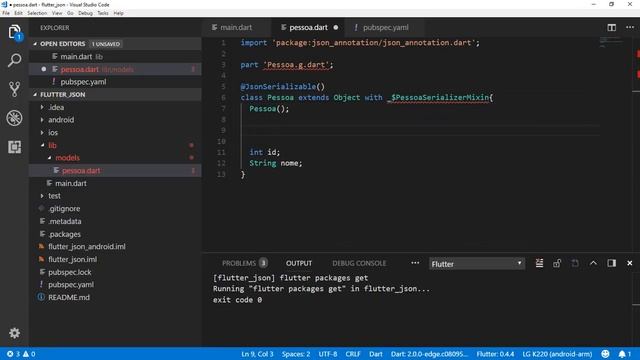Toggle output scroll lock

(557, 263)
